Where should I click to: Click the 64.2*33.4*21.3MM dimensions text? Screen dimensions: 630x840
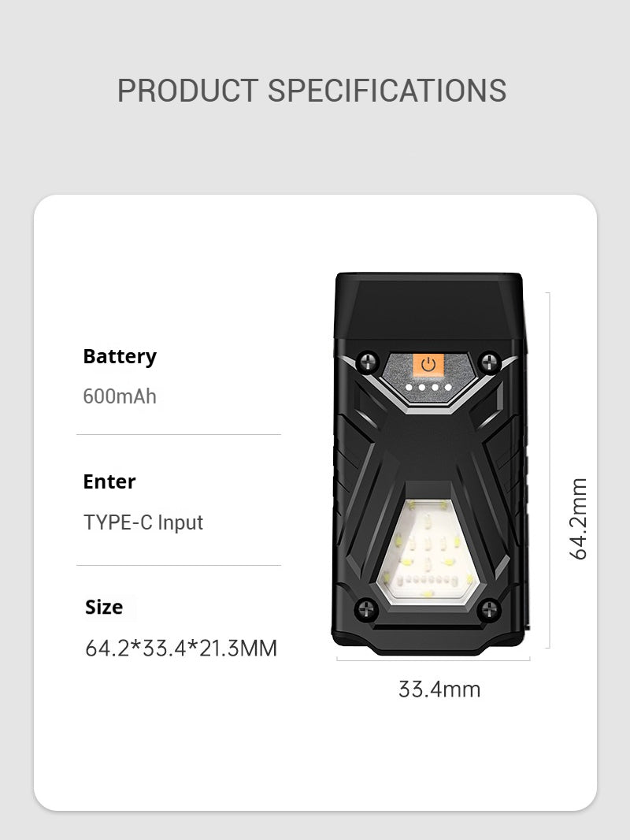tap(181, 649)
